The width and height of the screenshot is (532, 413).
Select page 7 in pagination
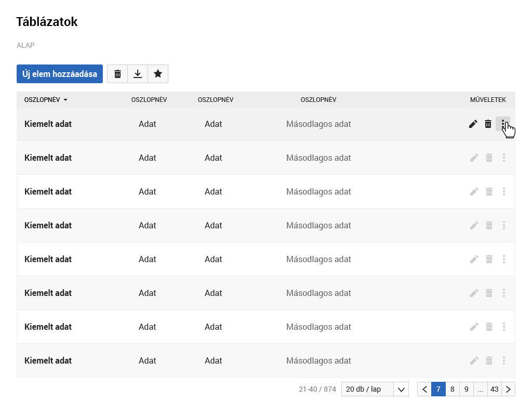(x=438, y=389)
